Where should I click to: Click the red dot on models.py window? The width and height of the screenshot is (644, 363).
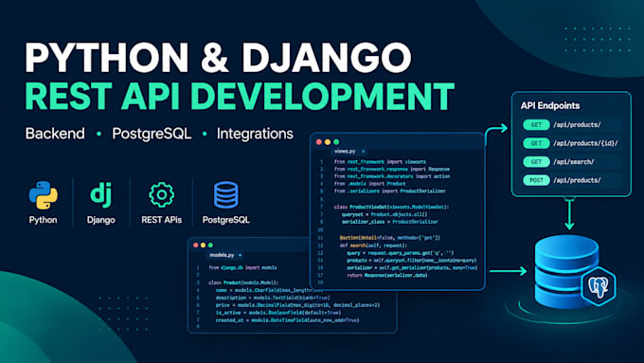point(195,245)
